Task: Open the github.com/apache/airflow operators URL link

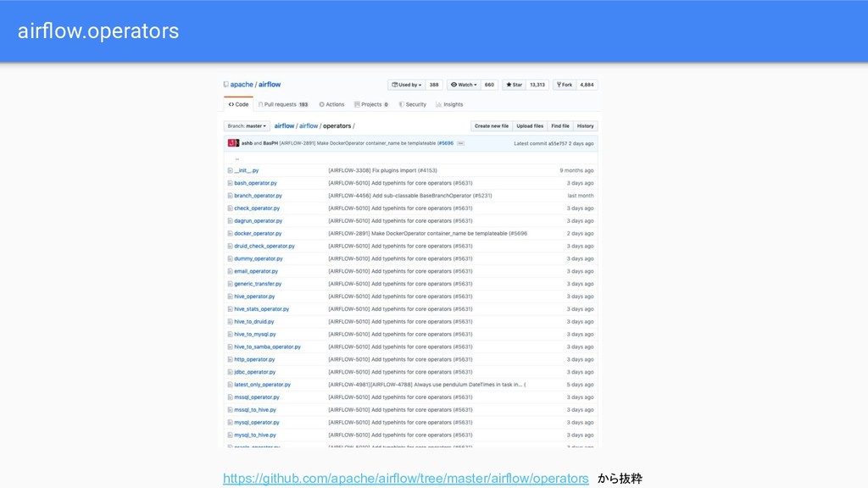Action: click(406, 479)
